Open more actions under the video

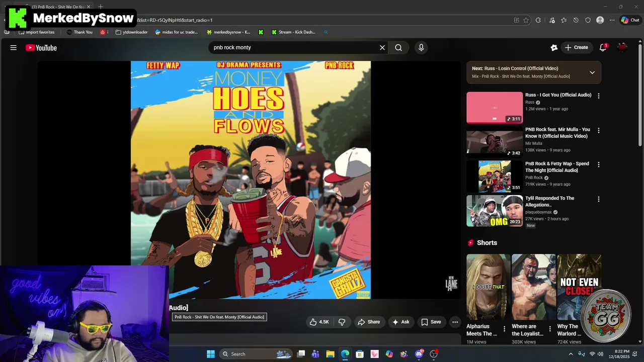pos(455,322)
